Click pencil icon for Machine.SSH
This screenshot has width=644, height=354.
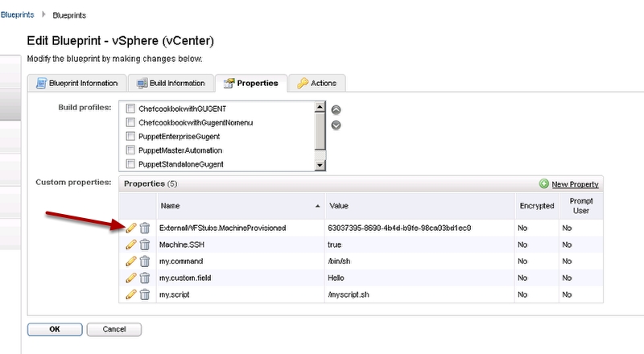coord(131,245)
